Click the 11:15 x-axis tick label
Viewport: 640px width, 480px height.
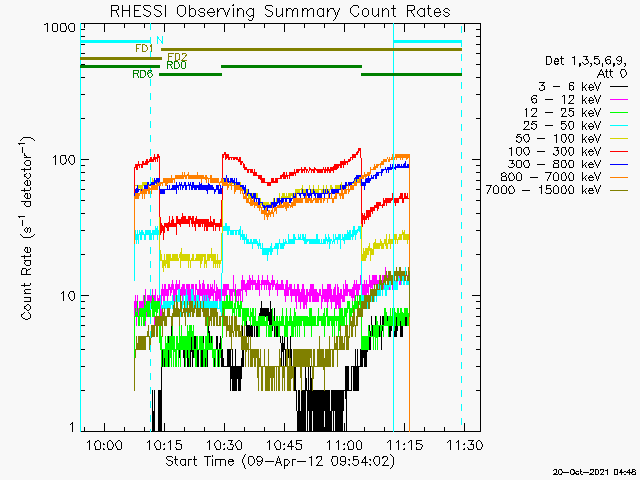point(405,444)
